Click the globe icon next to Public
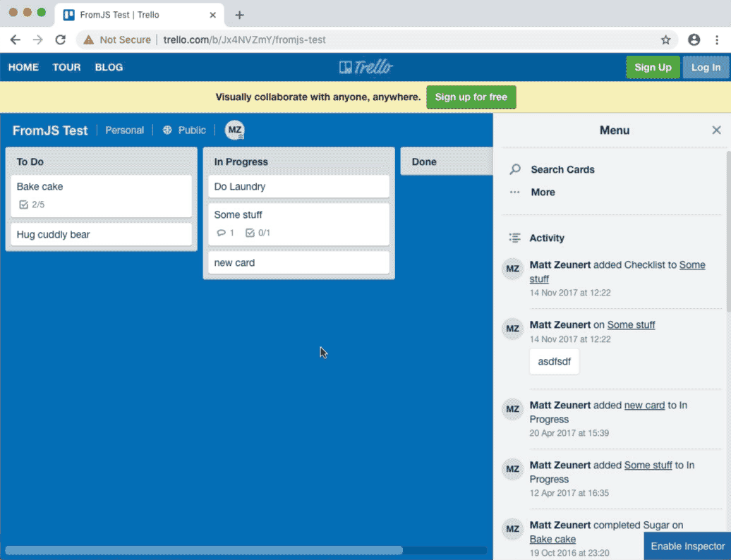Image resolution: width=731 pixels, height=560 pixels. pos(167,130)
